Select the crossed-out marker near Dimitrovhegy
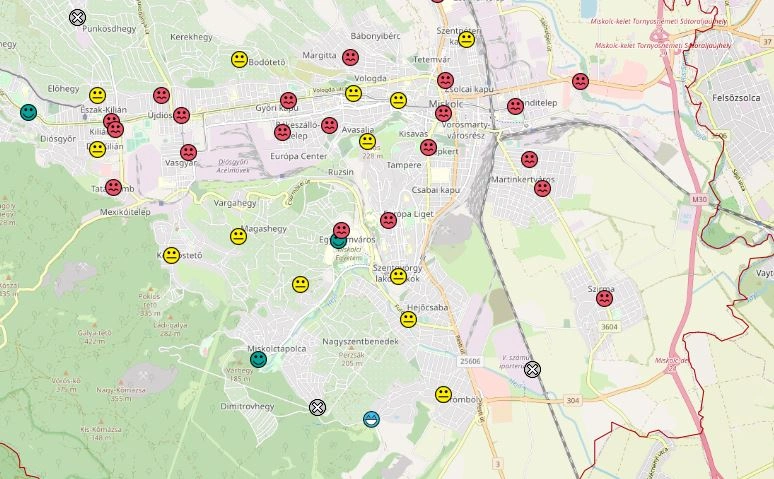 click(x=317, y=407)
